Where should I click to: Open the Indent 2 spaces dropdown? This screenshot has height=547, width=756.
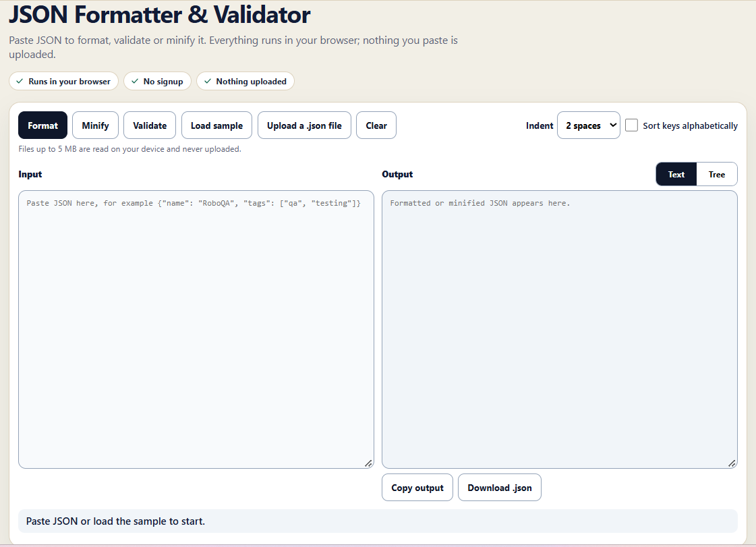(x=589, y=125)
